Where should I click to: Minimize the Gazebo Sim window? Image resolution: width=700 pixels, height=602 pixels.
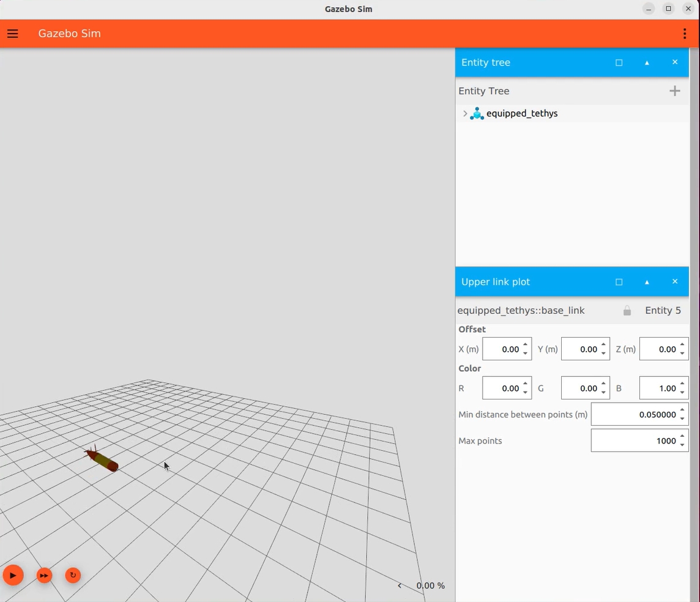[x=649, y=9]
